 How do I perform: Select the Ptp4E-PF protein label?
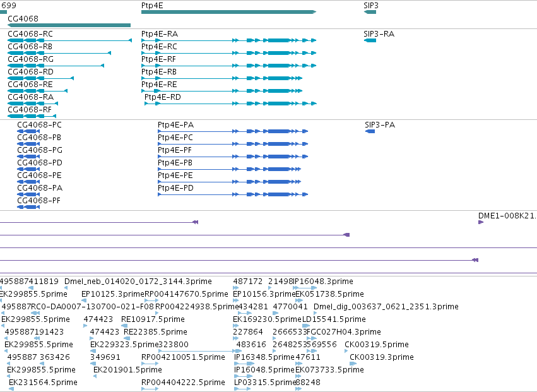tap(175, 150)
